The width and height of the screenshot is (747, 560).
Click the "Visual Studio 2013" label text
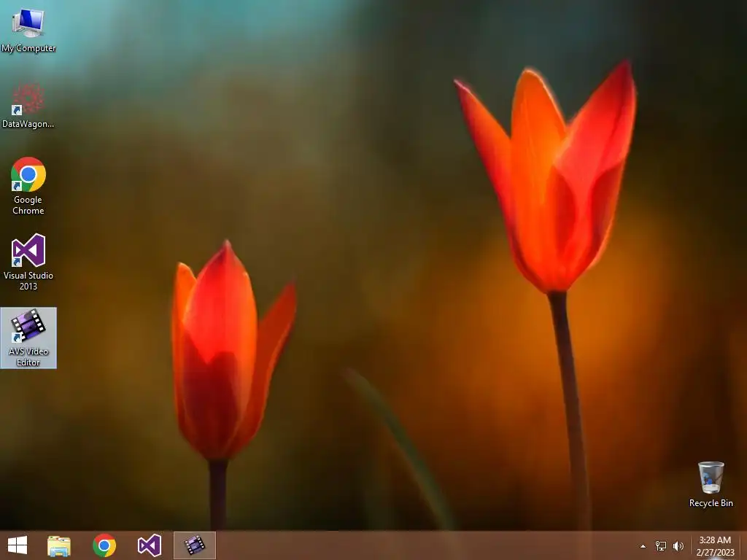(x=28, y=281)
